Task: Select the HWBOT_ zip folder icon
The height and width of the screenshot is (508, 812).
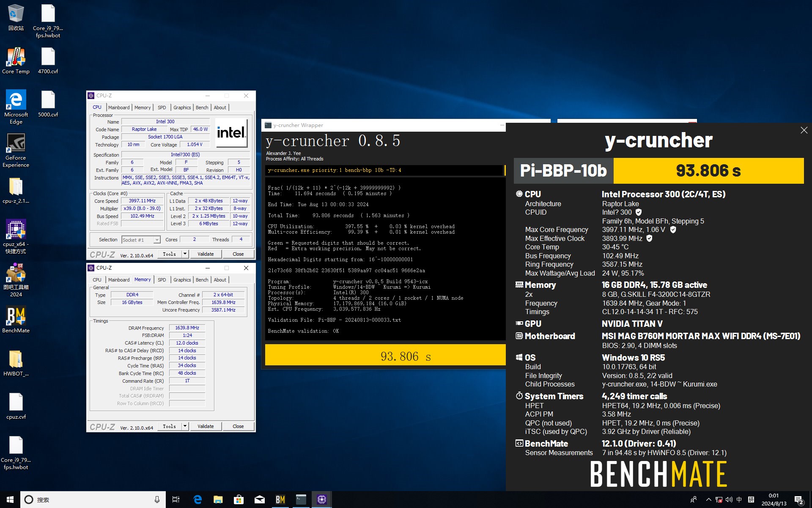Action: (x=16, y=363)
